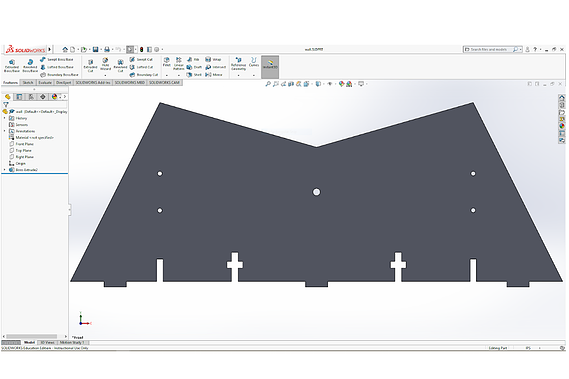
Task: Choose the Boundary Cut feature
Action: (144, 75)
